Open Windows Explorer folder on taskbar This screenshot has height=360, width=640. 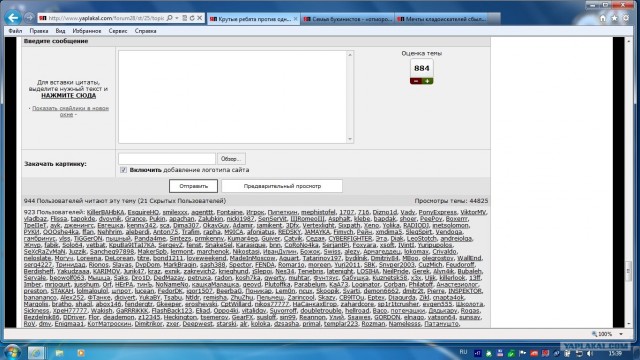59,353
